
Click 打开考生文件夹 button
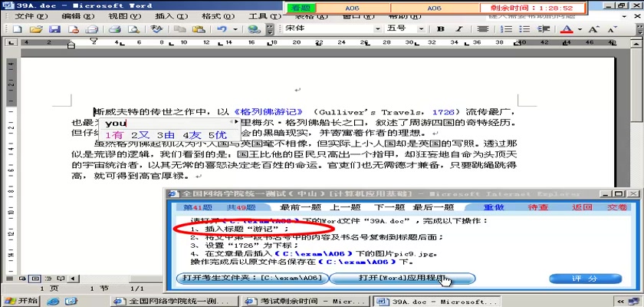click(252, 279)
